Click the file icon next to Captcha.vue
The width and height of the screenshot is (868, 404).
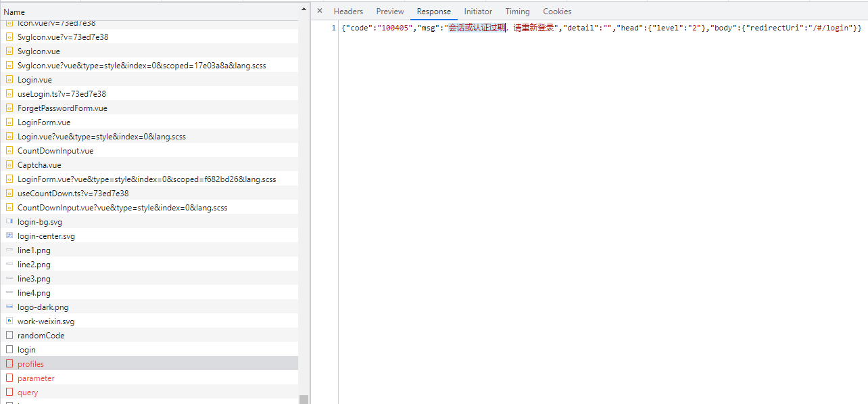point(9,165)
